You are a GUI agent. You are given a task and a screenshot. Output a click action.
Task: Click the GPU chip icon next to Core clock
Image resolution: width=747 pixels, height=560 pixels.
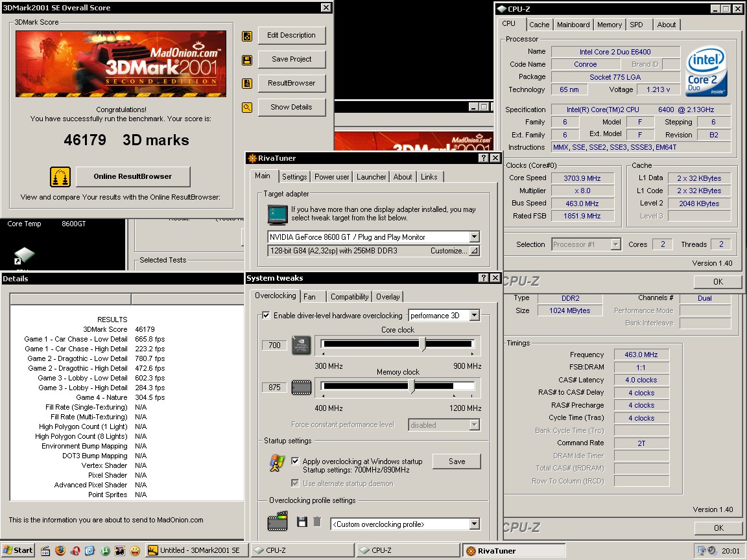(x=301, y=345)
